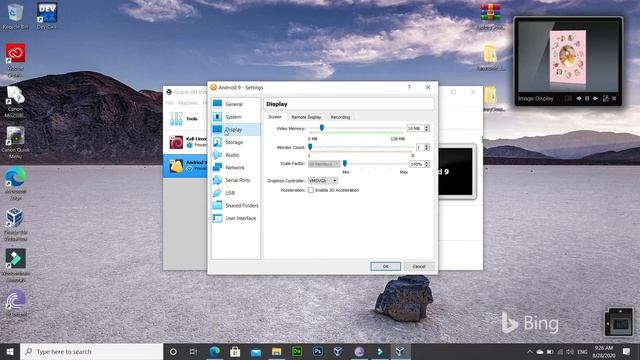Click the pink photo in Image Display gadget
This screenshot has height=360, width=640.
coord(568,57)
